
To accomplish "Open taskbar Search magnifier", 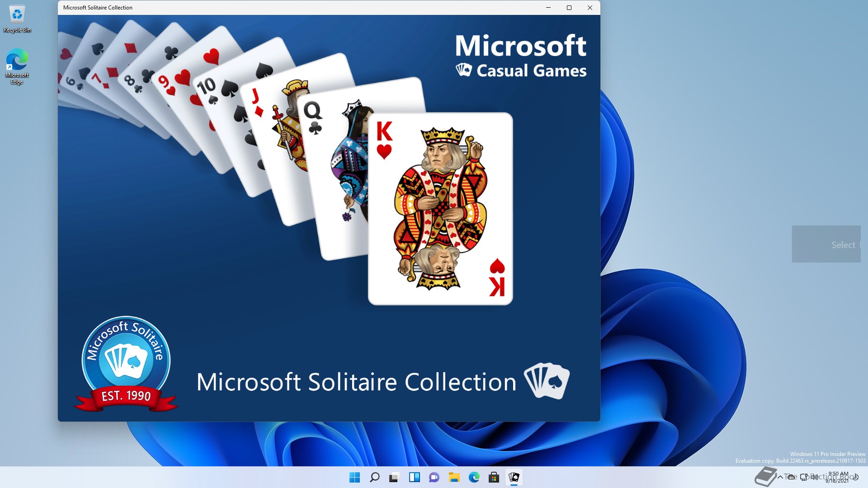I will click(x=375, y=477).
